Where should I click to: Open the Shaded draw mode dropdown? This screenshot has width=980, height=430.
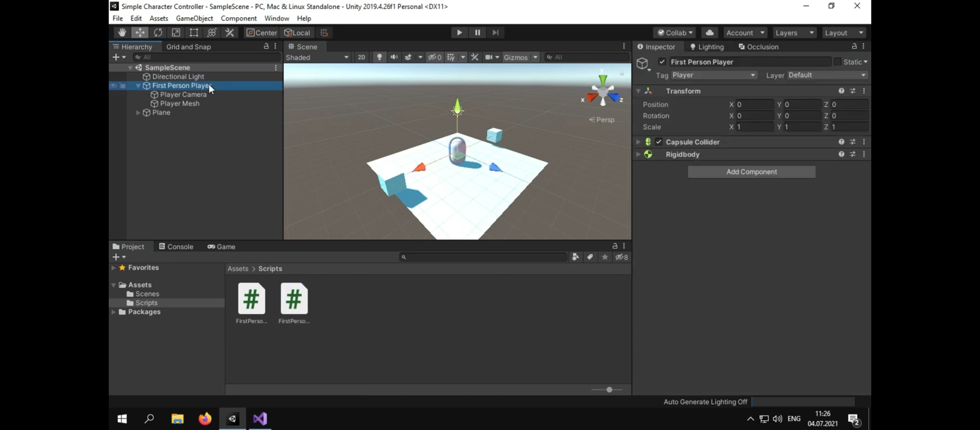tap(318, 57)
